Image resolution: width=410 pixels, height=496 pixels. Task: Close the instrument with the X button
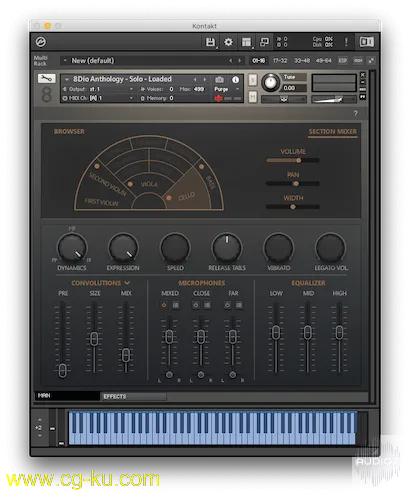coord(363,75)
